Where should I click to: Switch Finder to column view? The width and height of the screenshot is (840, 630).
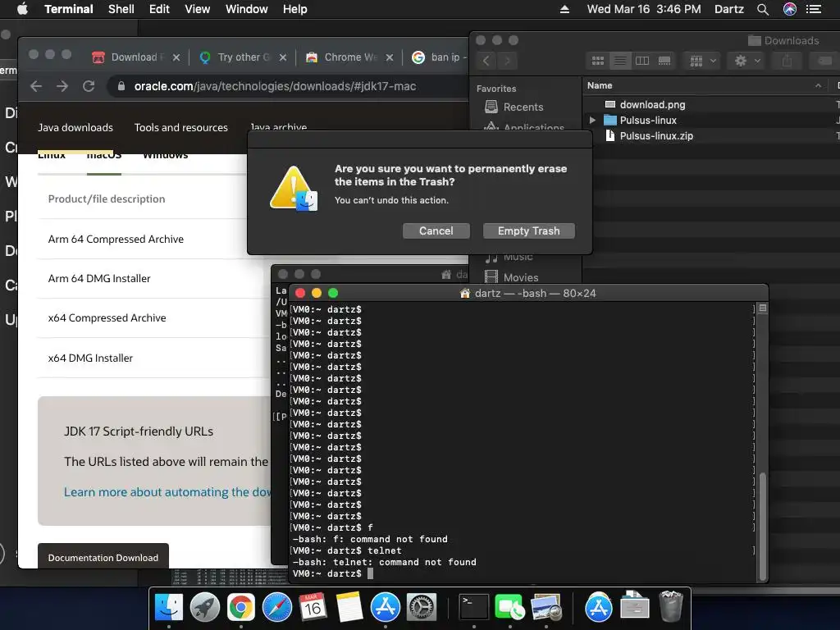pos(641,61)
